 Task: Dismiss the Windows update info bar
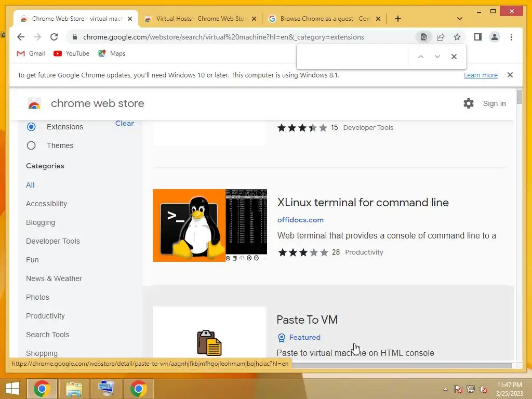coord(510,75)
